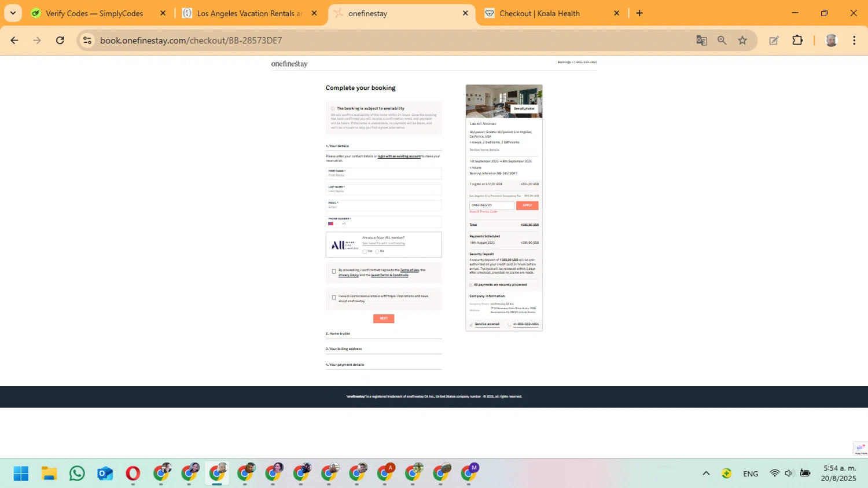The height and width of the screenshot is (488, 868).
Task: Focus the First Name field
Action: (x=384, y=174)
